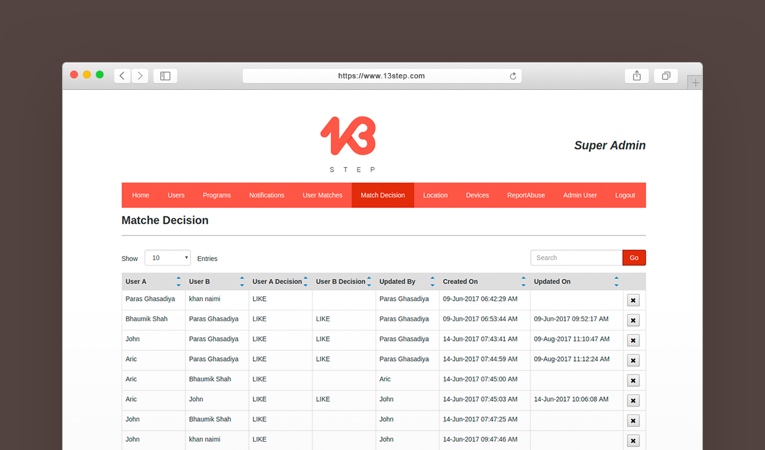The height and width of the screenshot is (450, 765).
Task: Click inside the Search input field
Action: tap(576, 258)
